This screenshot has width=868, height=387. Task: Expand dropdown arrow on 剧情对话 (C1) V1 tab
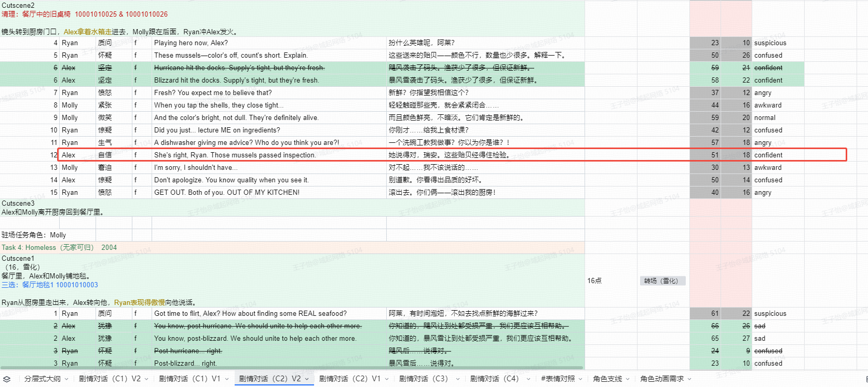(226, 379)
